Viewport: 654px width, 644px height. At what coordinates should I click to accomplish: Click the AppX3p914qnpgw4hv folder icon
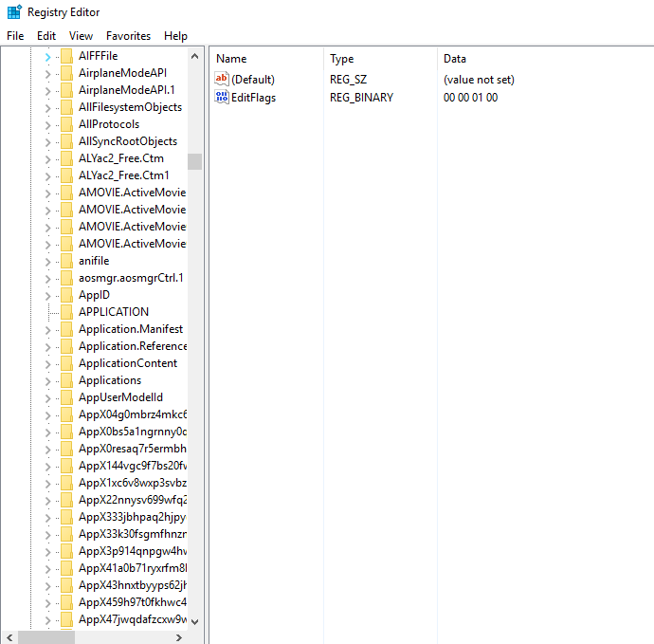click(x=66, y=551)
